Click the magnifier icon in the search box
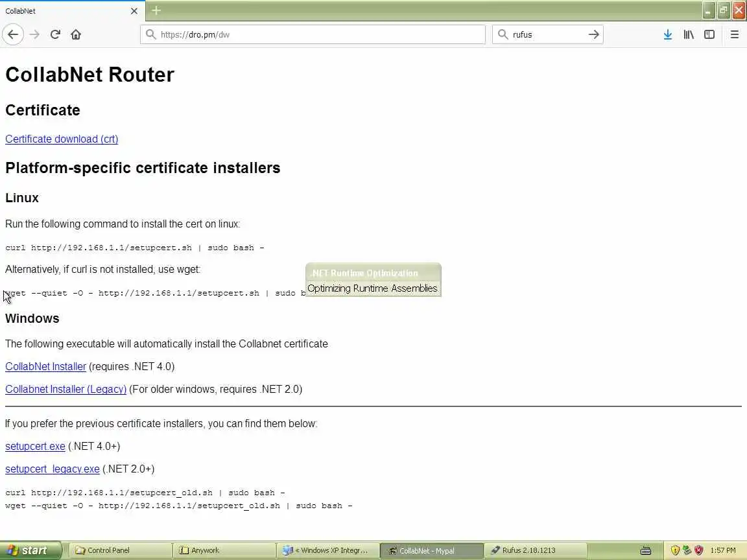747x560 pixels. click(x=503, y=34)
